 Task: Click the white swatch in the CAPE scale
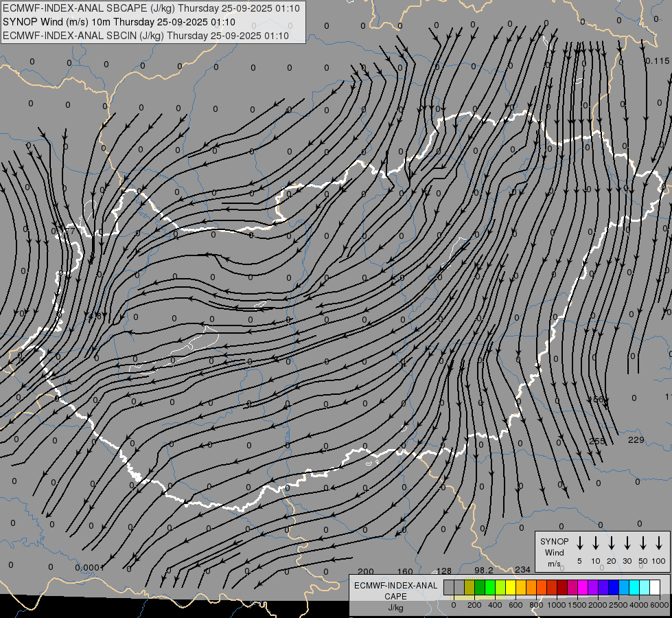click(x=655, y=588)
